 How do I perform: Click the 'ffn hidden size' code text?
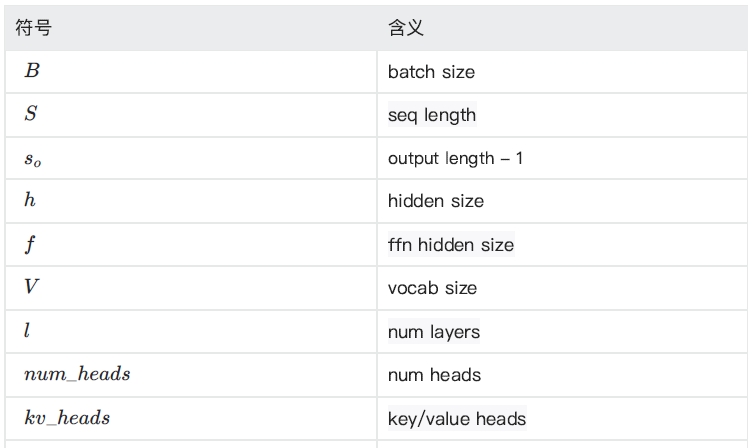[x=451, y=245]
